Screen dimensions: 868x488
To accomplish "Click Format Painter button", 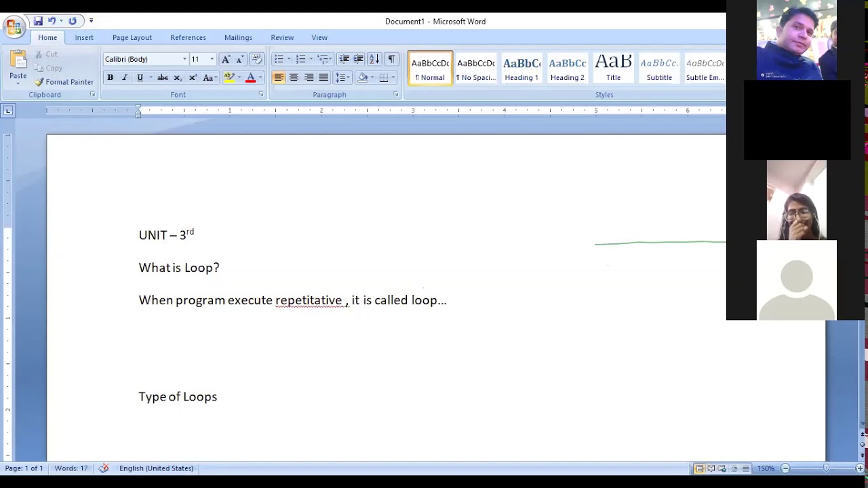I will pos(64,82).
